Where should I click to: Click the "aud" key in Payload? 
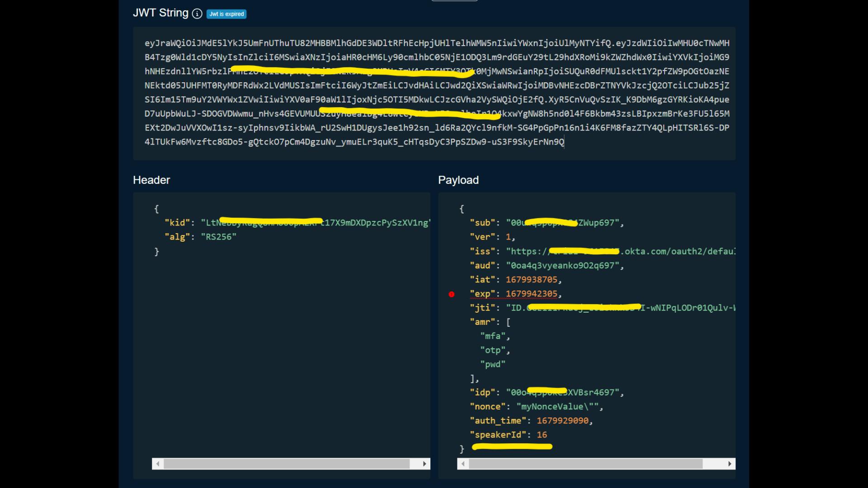tap(482, 265)
